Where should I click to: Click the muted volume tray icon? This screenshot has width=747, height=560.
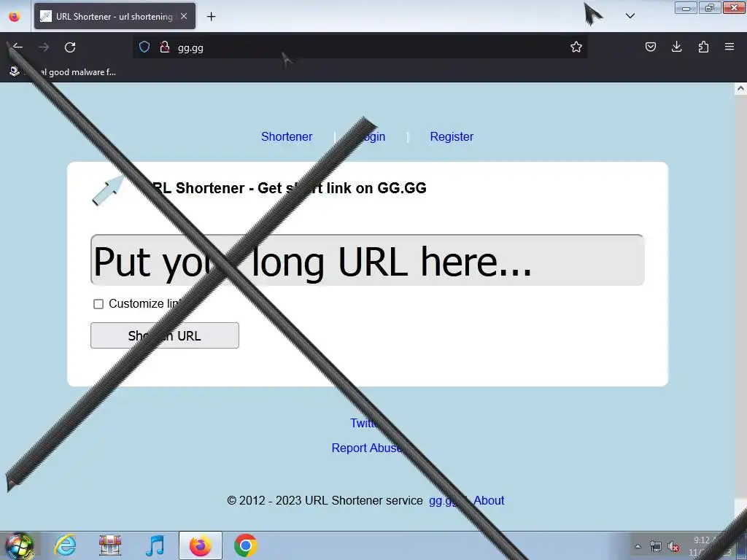(673, 546)
